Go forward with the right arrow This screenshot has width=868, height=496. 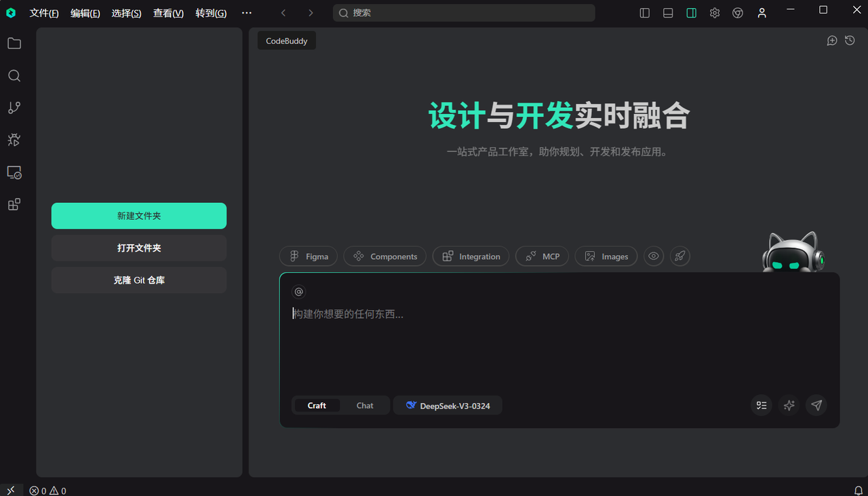(x=311, y=13)
